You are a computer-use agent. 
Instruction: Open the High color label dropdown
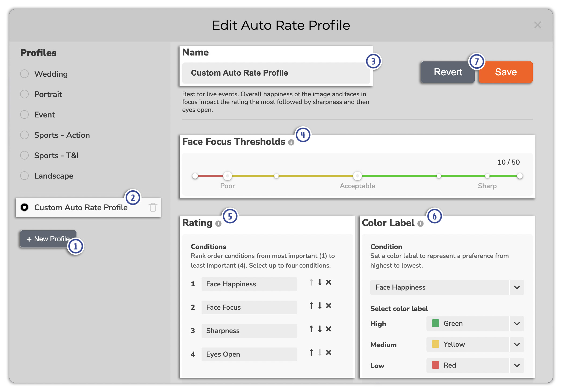coord(517,324)
